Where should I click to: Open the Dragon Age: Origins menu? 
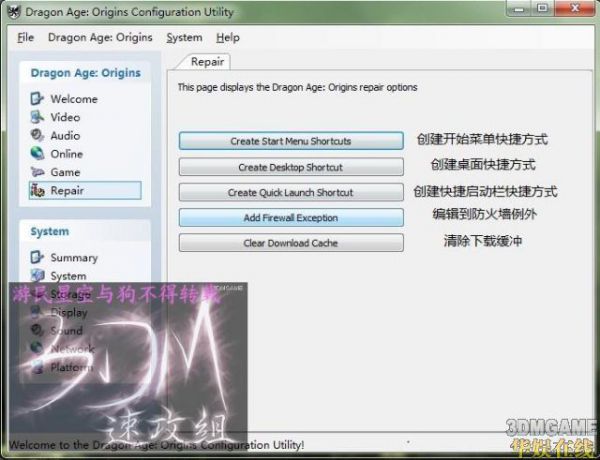pyautogui.click(x=100, y=38)
